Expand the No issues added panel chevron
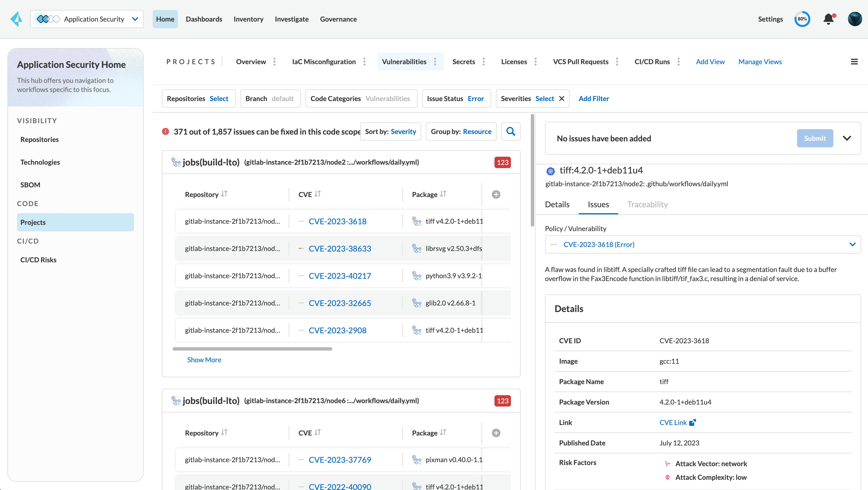Image resolution: width=868 pixels, height=490 pixels. point(846,139)
